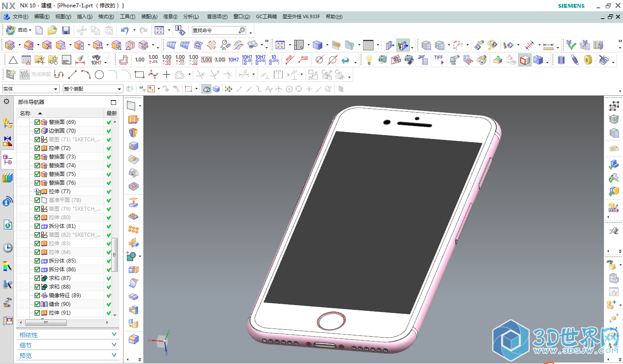Click the Fit view icon
The height and width of the screenshot is (364, 623).
[159, 30]
